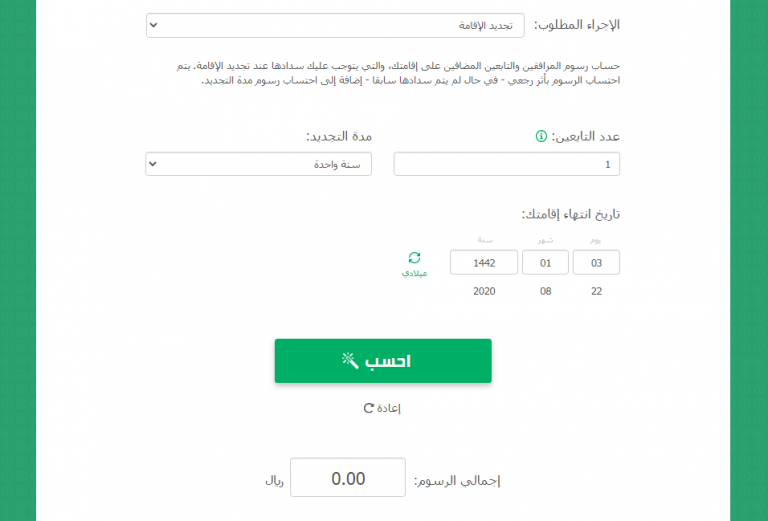This screenshot has height=521, width=768.
Task: Click the converted Gregorian month 08
Action: [546, 291]
